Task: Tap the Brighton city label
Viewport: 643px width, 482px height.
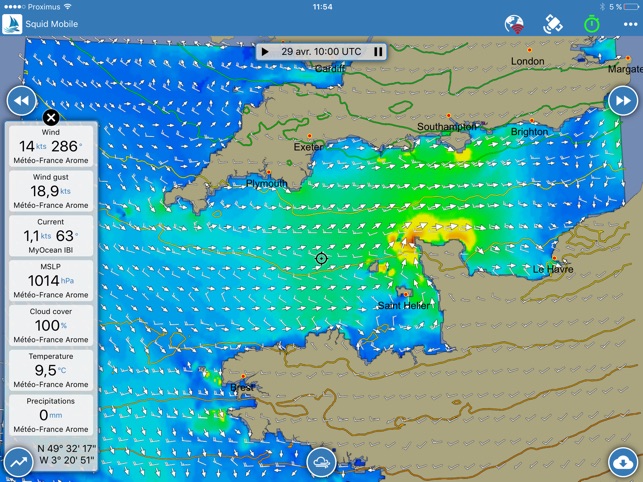Action: point(529,132)
